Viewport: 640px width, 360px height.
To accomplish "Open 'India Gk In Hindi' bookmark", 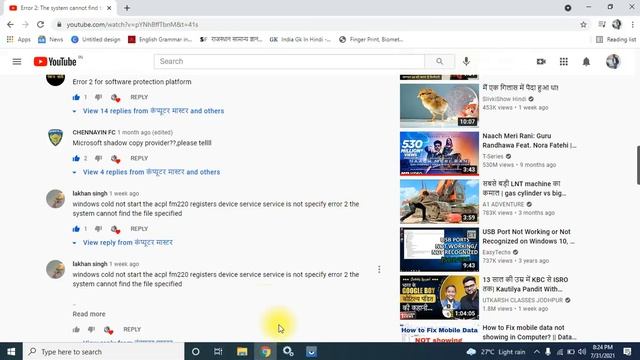I will [x=300, y=40].
